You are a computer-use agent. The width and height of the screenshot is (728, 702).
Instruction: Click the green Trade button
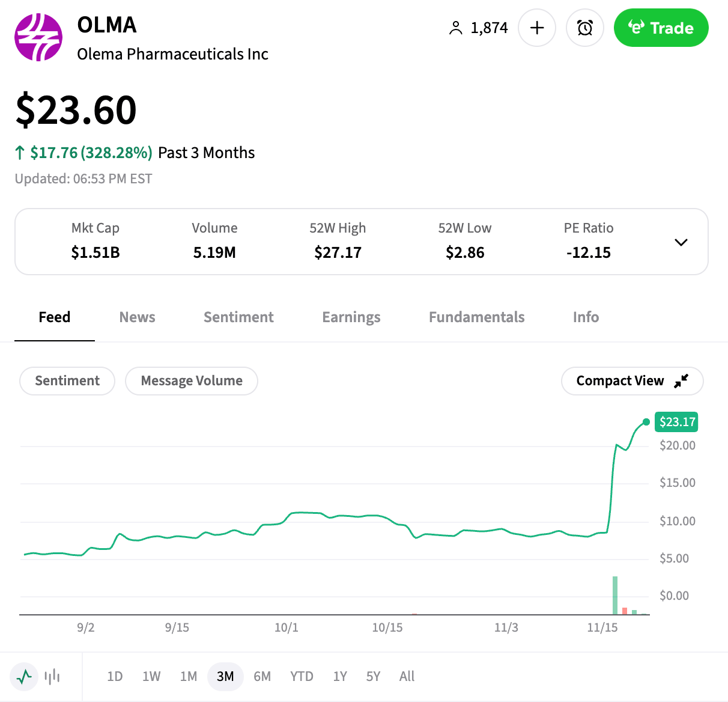[661, 28]
